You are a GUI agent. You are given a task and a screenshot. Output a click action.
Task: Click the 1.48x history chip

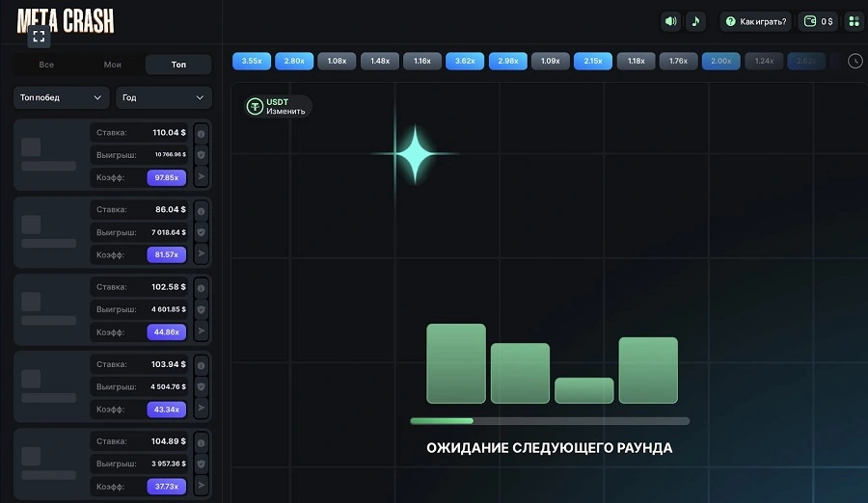(380, 61)
